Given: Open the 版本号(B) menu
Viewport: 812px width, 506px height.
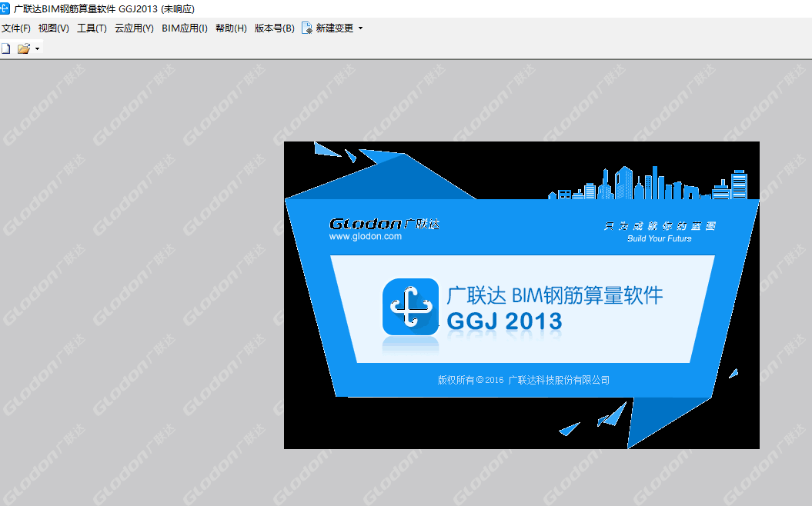Looking at the screenshot, I should click(275, 28).
